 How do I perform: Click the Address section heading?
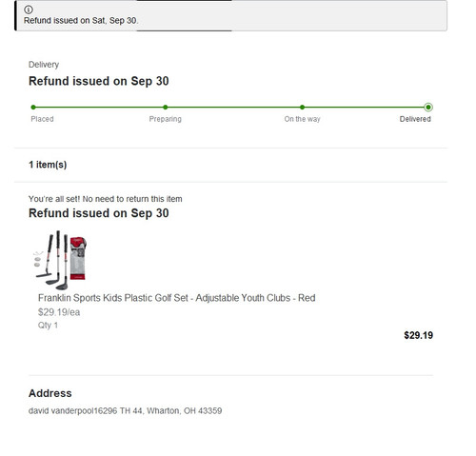(50, 393)
